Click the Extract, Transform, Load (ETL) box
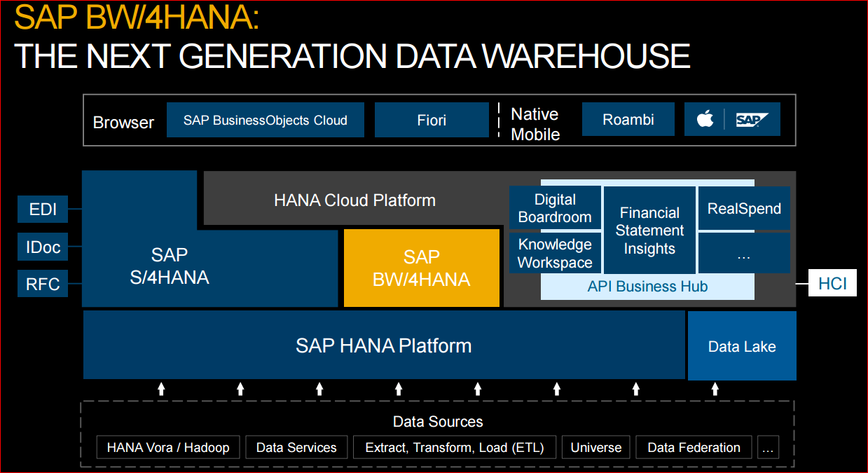 454,447
